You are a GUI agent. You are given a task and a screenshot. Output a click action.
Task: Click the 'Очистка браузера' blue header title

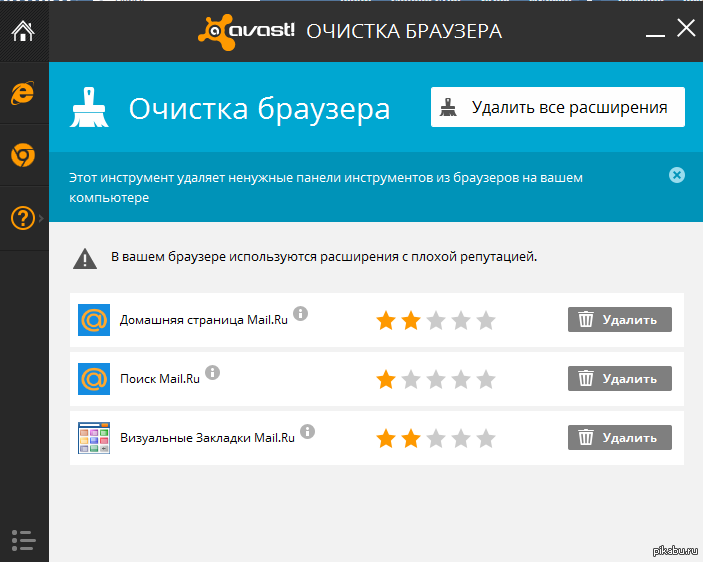[259, 109]
